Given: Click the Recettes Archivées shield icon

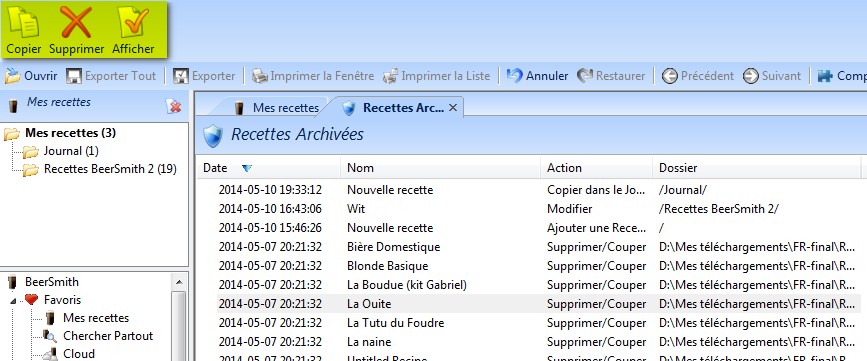Looking at the screenshot, I should point(213,135).
